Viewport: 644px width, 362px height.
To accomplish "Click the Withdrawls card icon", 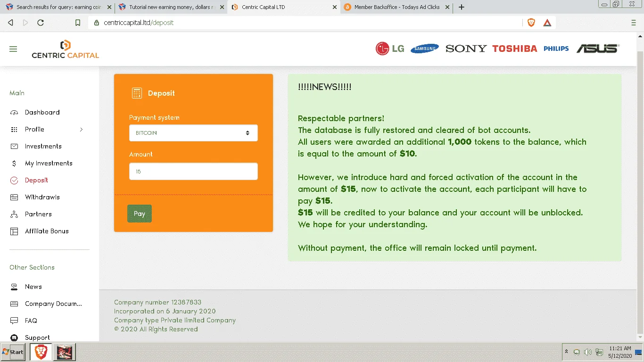I will (14, 197).
